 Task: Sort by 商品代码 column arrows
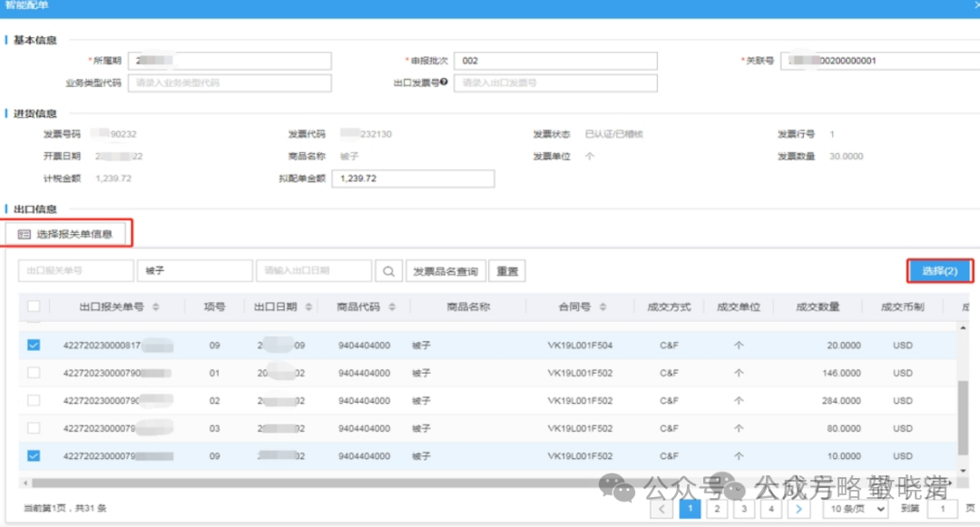pos(392,307)
